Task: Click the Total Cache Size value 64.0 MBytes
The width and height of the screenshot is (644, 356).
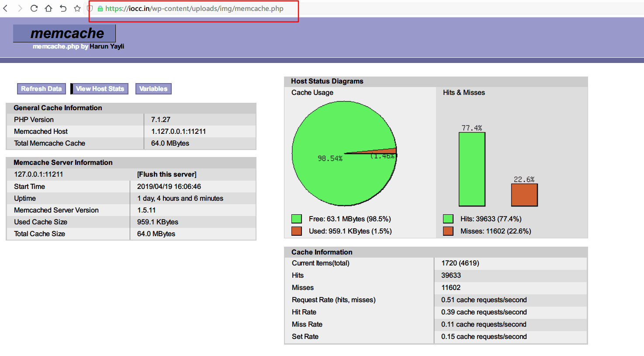Action: tap(156, 234)
